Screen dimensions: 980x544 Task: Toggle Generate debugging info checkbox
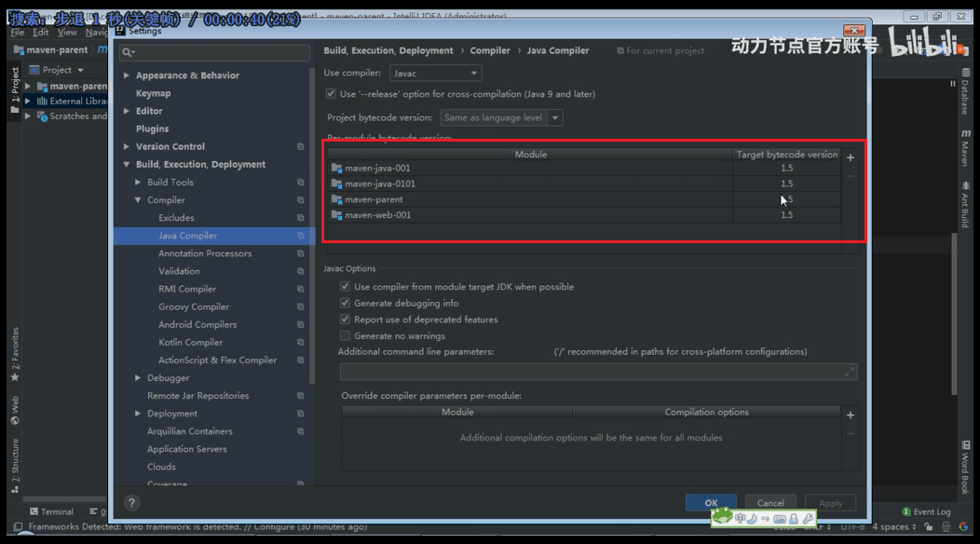[x=345, y=303]
